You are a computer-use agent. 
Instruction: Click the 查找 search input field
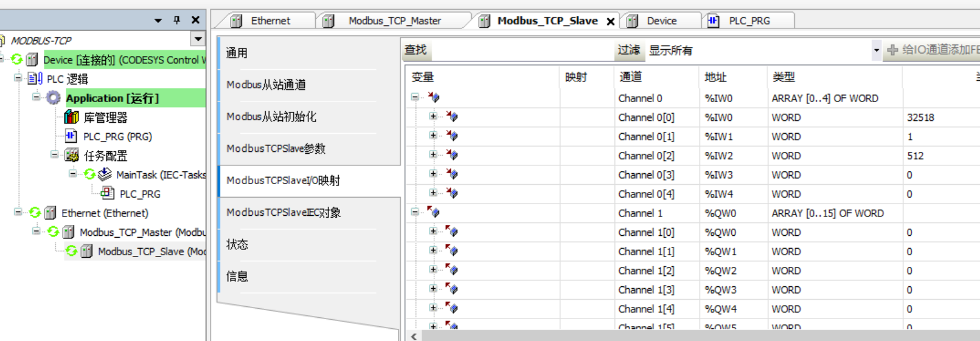[523, 50]
